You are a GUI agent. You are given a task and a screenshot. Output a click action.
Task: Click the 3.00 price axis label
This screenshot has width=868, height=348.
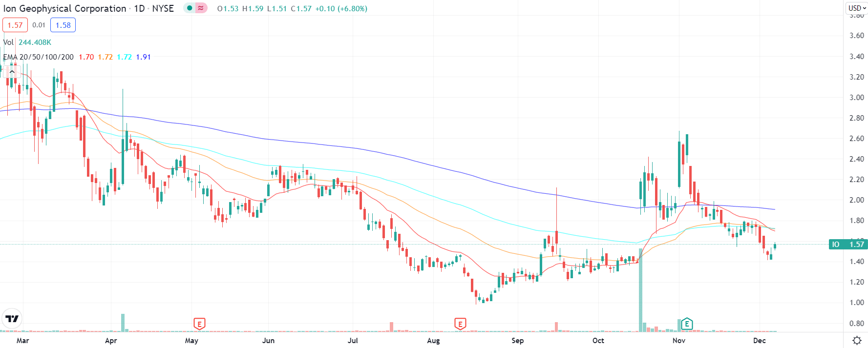pyautogui.click(x=857, y=97)
